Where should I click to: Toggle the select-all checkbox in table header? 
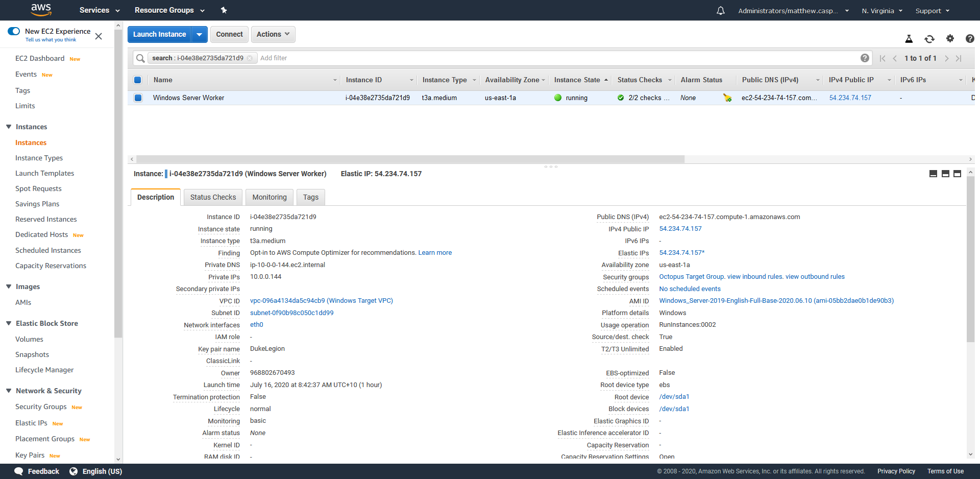click(x=138, y=80)
